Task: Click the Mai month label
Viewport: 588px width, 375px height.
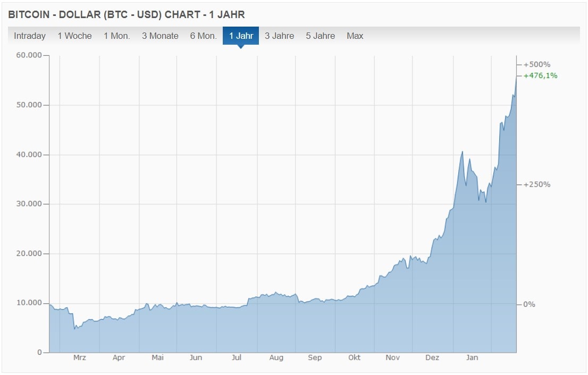Action: pyautogui.click(x=157, y=358)
